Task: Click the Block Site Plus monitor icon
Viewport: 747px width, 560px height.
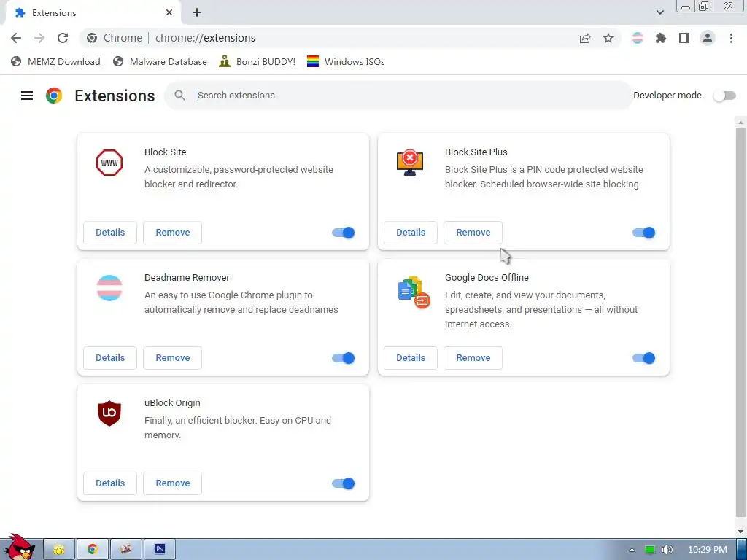Action: tap(410, 163)
